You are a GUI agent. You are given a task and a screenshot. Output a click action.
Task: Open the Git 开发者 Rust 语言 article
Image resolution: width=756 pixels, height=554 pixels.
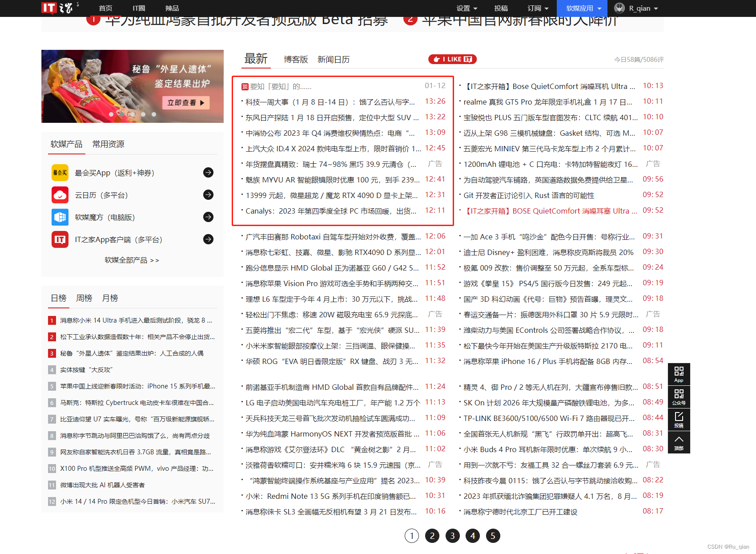point(529,196)
